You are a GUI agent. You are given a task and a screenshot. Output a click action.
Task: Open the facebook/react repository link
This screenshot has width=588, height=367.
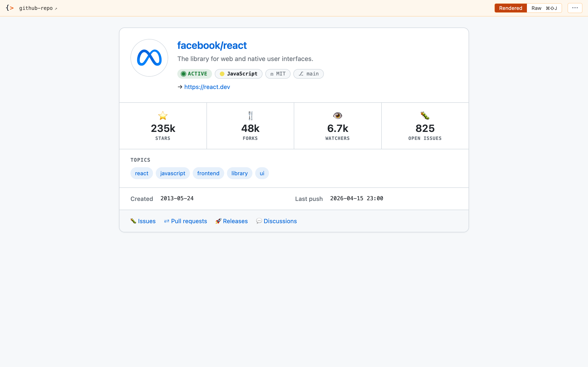tap(212, 45)
